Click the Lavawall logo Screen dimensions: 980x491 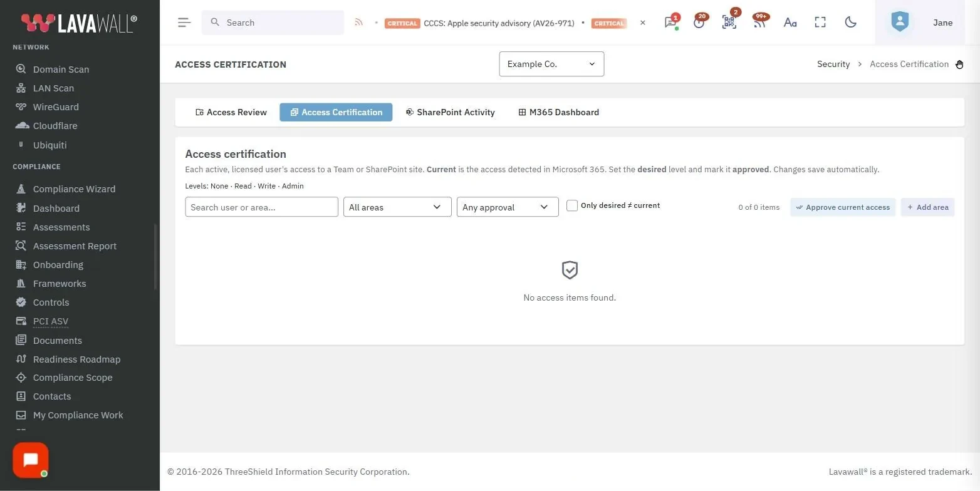tap(79, 23)
